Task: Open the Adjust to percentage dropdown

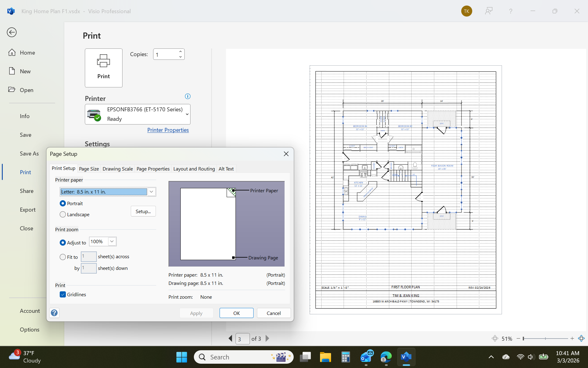Action: tap(112, 242)
